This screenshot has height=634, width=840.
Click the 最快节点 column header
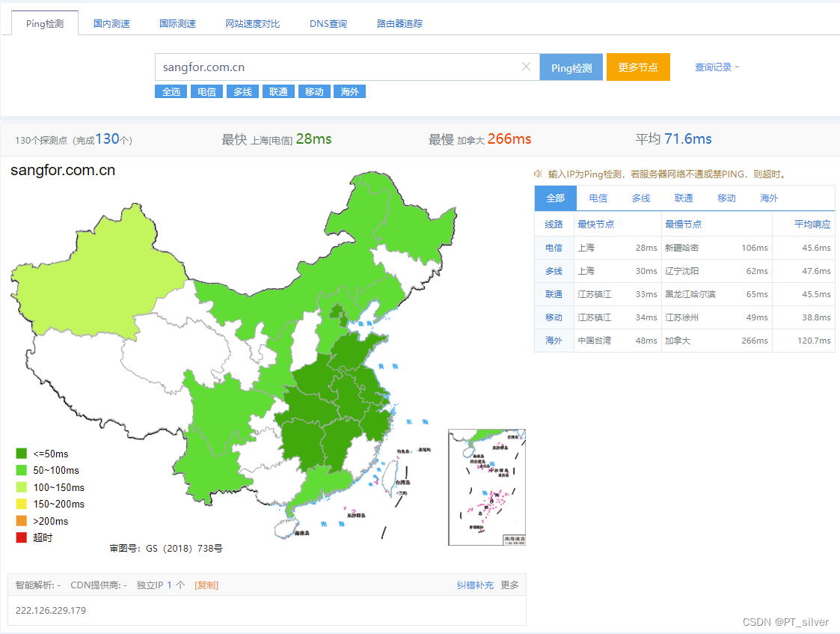point(595,224)
